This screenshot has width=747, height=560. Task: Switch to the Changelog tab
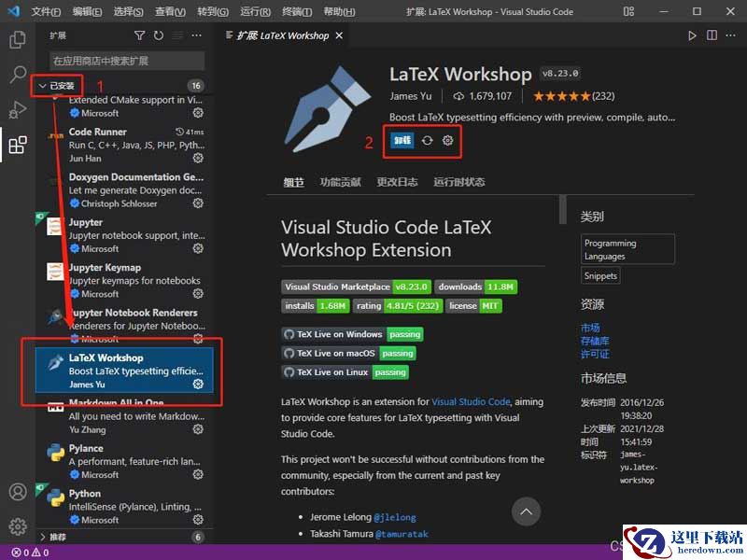pos(397,182)
